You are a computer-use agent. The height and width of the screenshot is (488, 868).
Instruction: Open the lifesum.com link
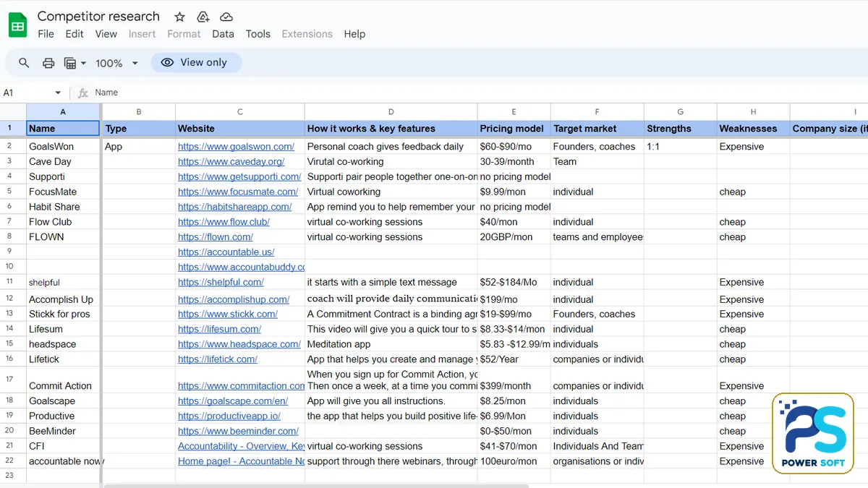click(x=219, y=329)
